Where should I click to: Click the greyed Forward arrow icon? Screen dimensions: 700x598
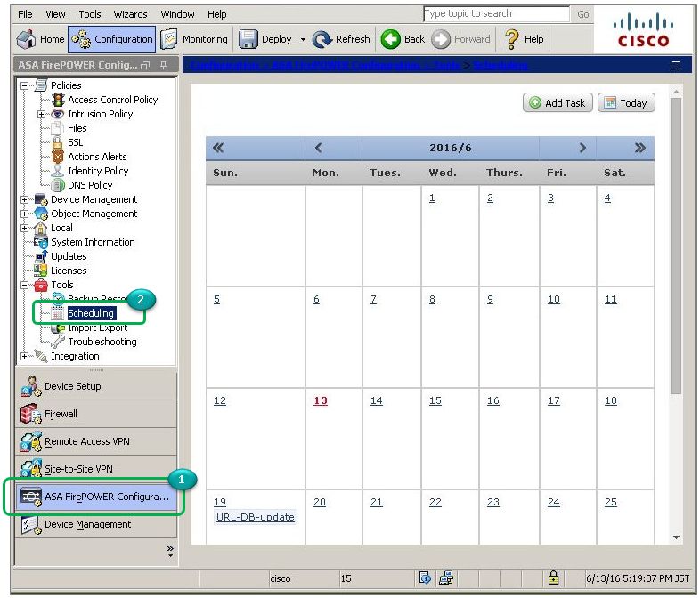pos(441,39)
